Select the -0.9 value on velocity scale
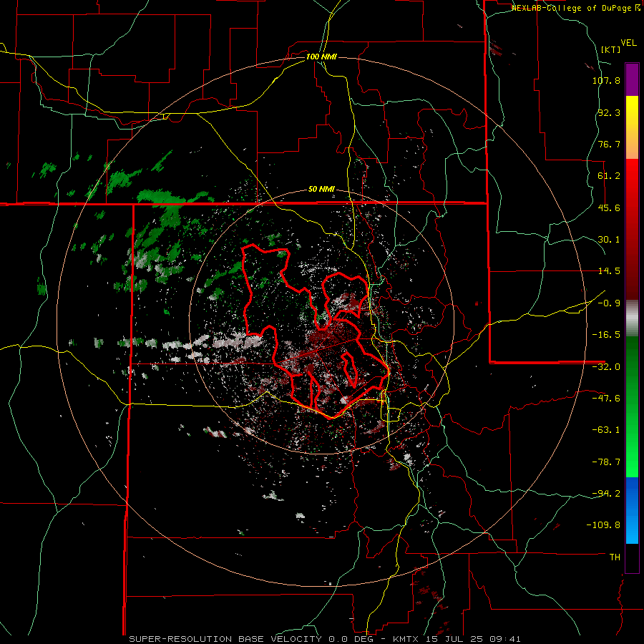 point(609,303)
